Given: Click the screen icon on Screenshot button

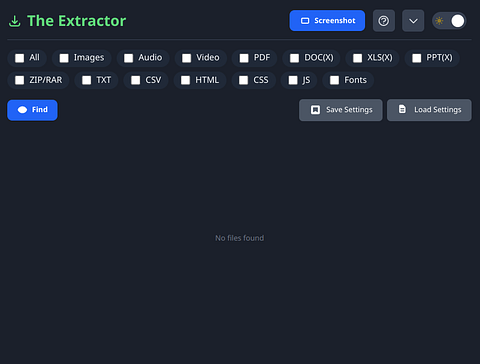Looking at the screenshot, I should coord(305,21).
